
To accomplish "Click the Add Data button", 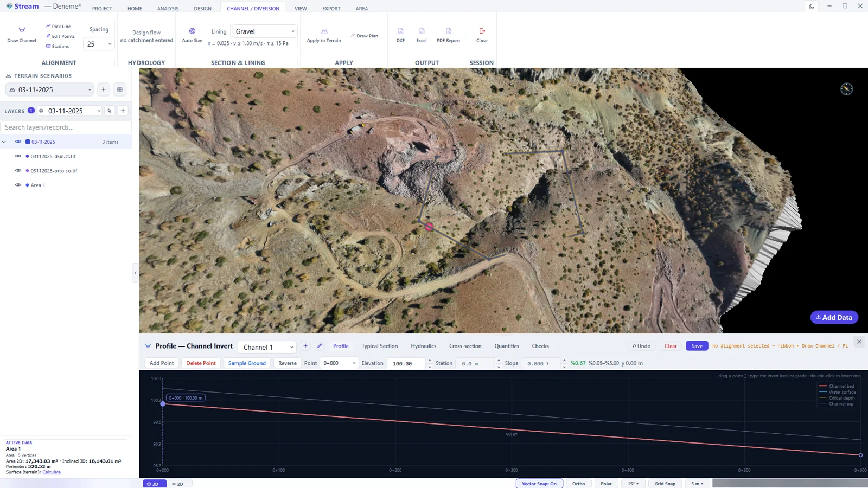I will (x=834, y=317).
